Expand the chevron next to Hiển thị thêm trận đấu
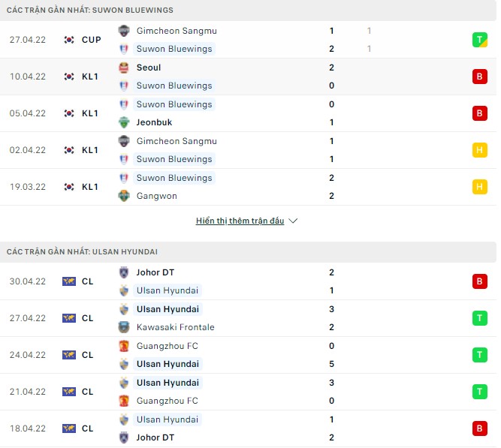Image resolution: width=501 pixels, height=448 pixels. coord(293,221)
